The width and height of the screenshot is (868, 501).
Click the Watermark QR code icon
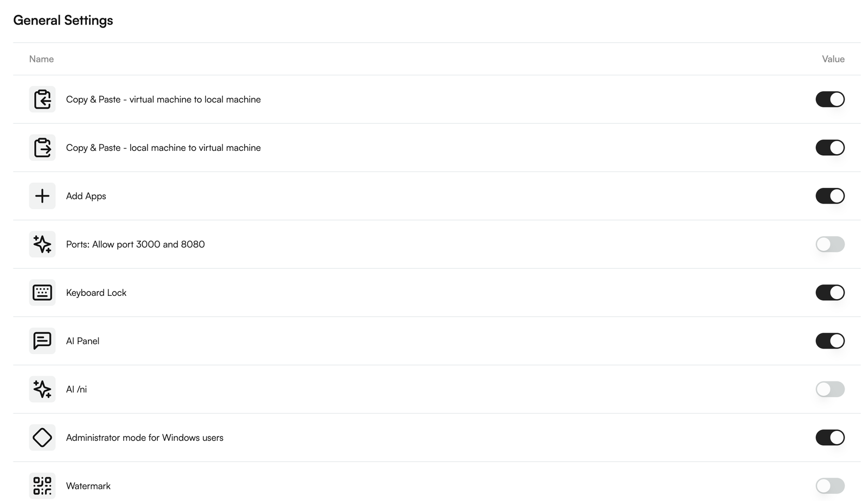click(42, 486)
